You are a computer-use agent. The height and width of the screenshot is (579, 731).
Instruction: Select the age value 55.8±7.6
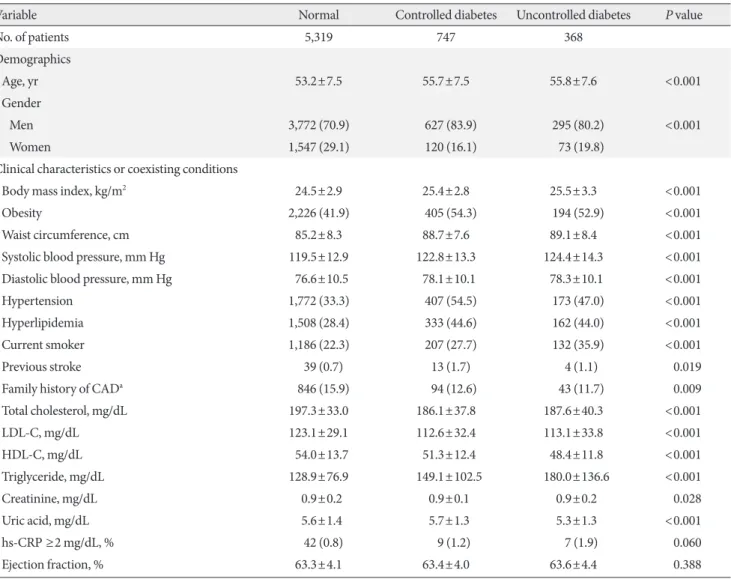point(573,81)
